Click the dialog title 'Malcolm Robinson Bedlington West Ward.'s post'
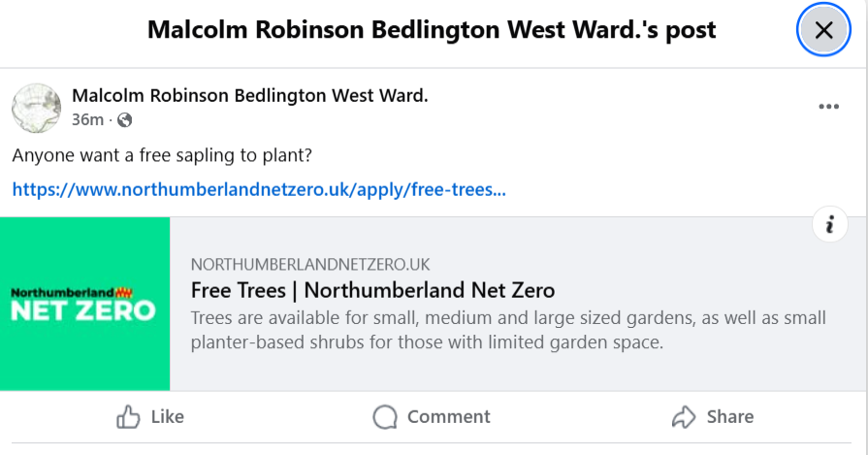 tap(432, 30)
